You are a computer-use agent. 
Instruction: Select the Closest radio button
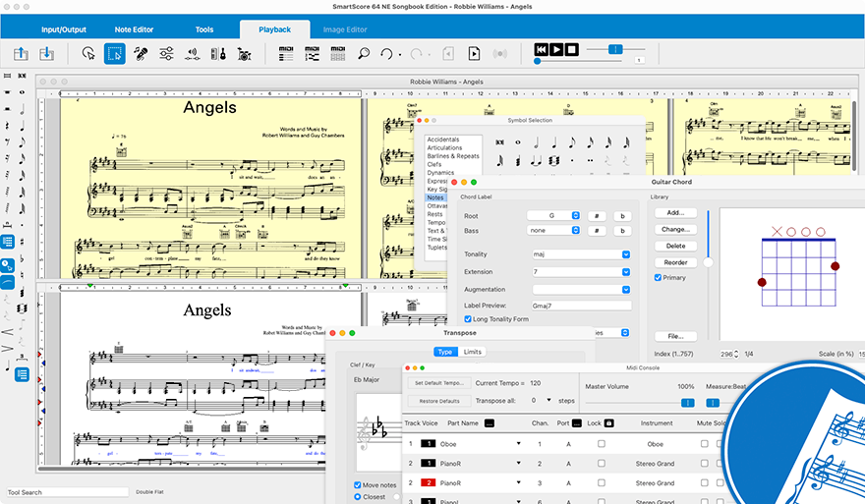coord(358,497)
